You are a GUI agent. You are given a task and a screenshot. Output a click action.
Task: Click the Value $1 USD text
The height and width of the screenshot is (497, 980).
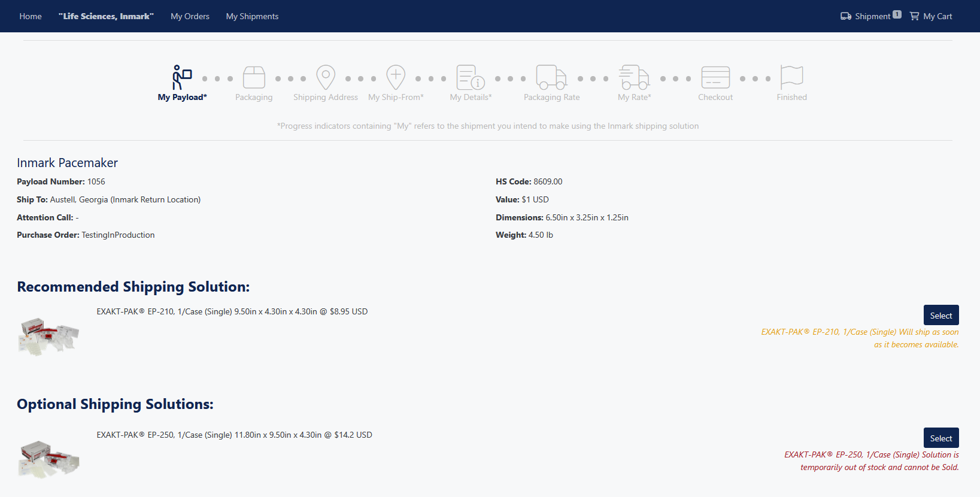click(x=522, y=199)
